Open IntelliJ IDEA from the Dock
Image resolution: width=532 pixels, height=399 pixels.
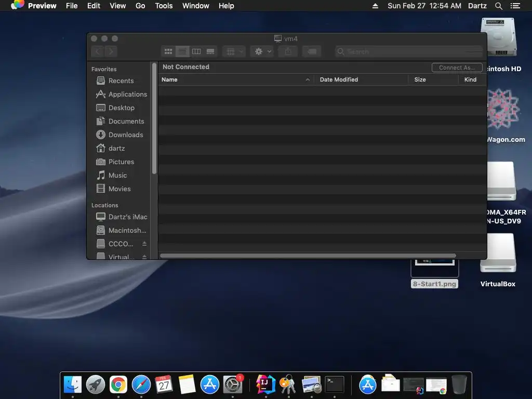[x=265, y=384]
